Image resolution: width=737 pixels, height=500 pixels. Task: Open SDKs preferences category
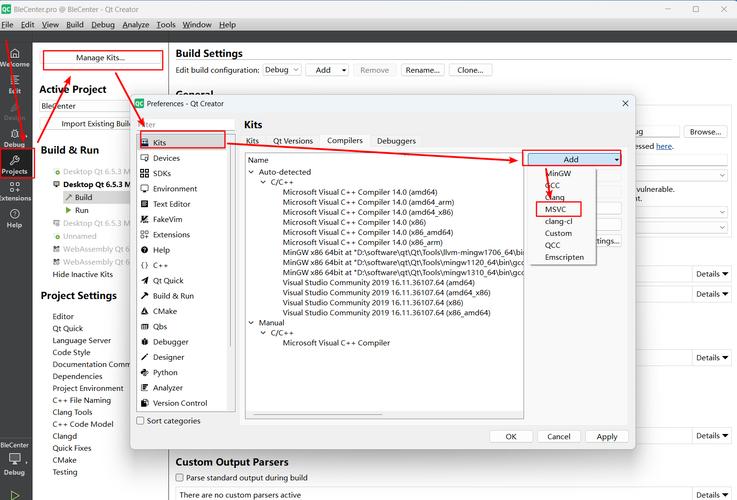pyautogui.click(x=182, y=173)
